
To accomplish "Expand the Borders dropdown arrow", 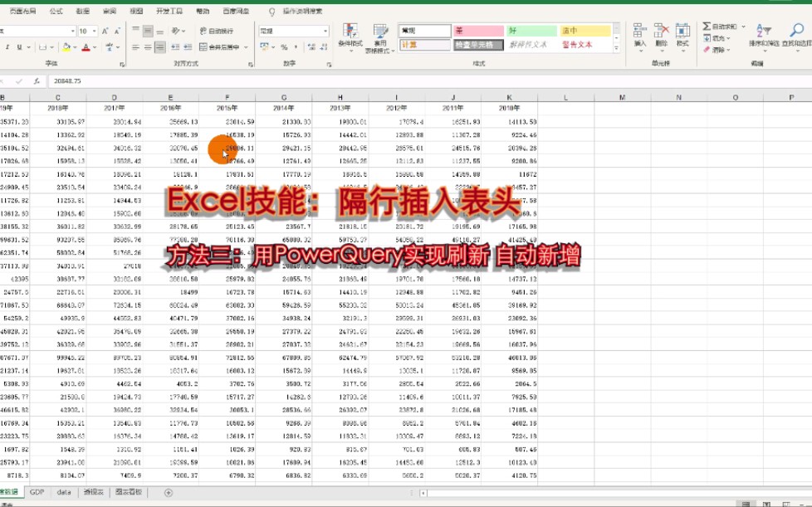I will (x=51, y=47).
